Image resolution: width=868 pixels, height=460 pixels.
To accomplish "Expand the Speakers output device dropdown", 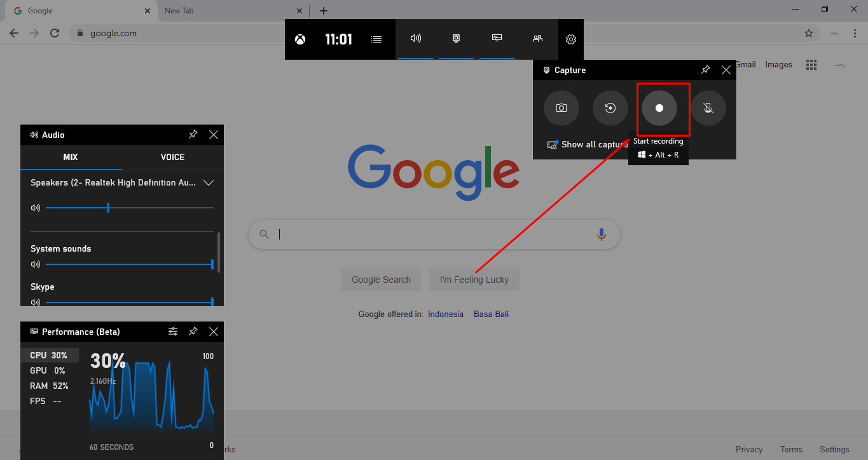I will pos(209,182).
